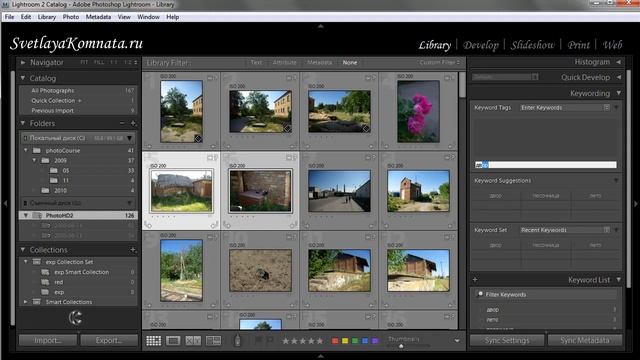Set Navigator zoom to FIT

click(84, 62)
